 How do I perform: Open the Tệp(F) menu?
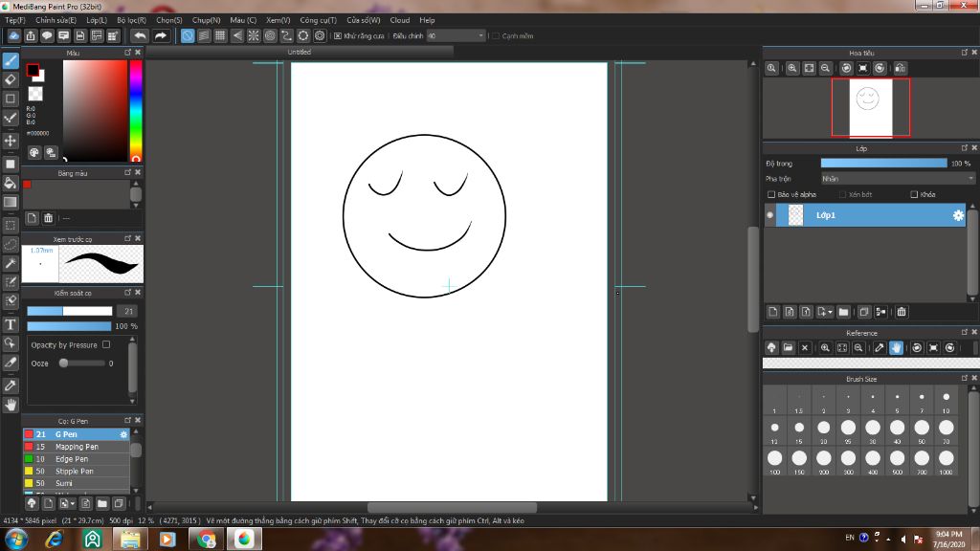[x=15, y=20]
